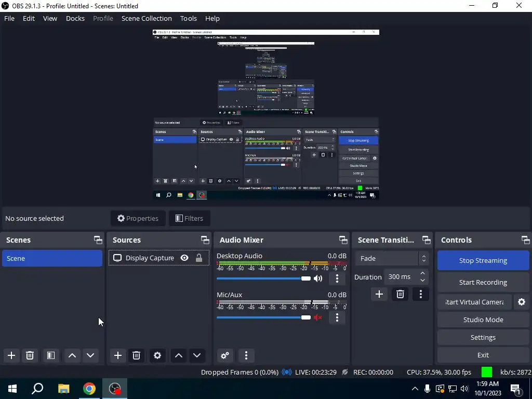Remove selected source trash icon
Screen dimensions: 532x399
[137, 355]
